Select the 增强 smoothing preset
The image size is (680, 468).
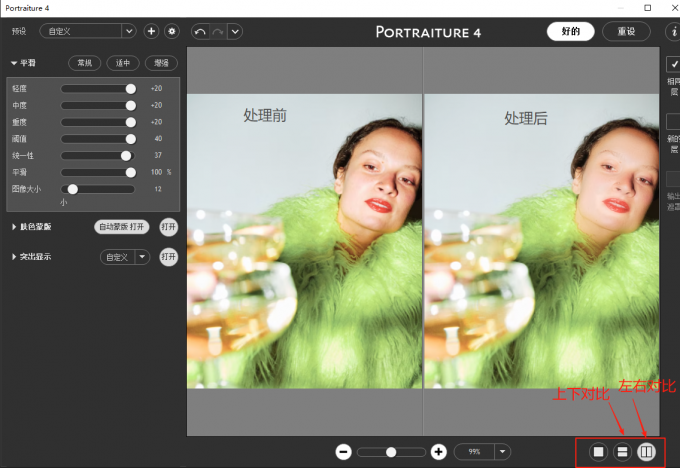(x=161, y=63)
